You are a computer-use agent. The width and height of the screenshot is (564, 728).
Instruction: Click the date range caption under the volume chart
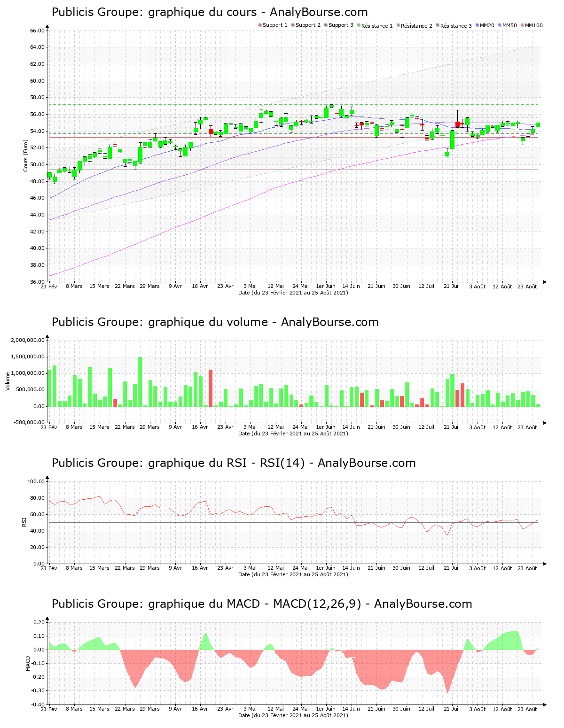tap(293, 434)
